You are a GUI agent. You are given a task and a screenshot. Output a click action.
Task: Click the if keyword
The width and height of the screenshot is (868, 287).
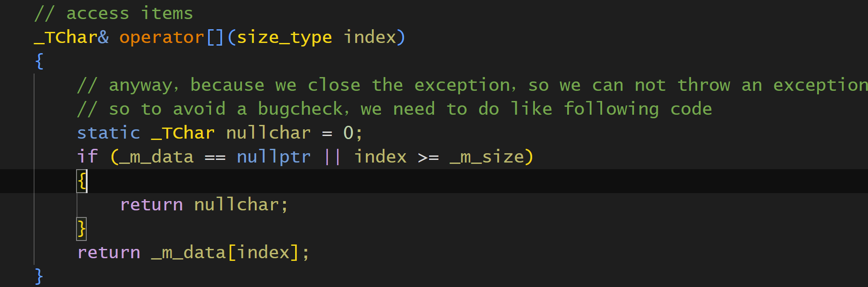(87, 157)
